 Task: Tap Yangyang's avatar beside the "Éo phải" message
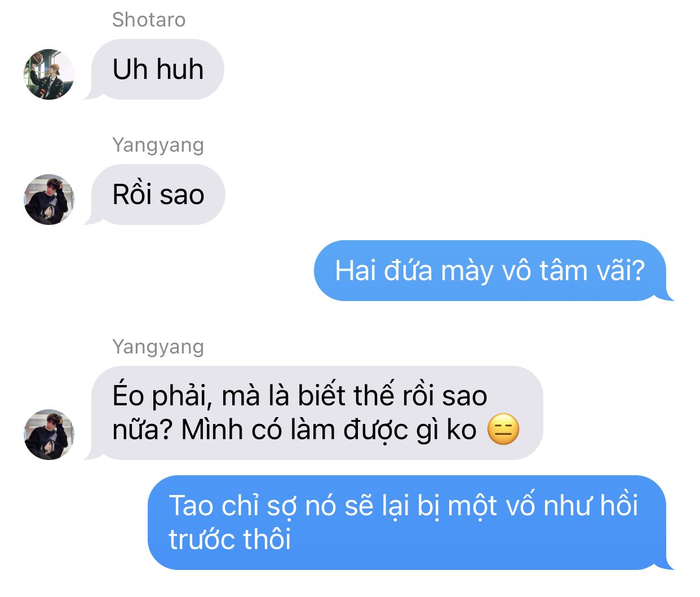click(49, 435)
